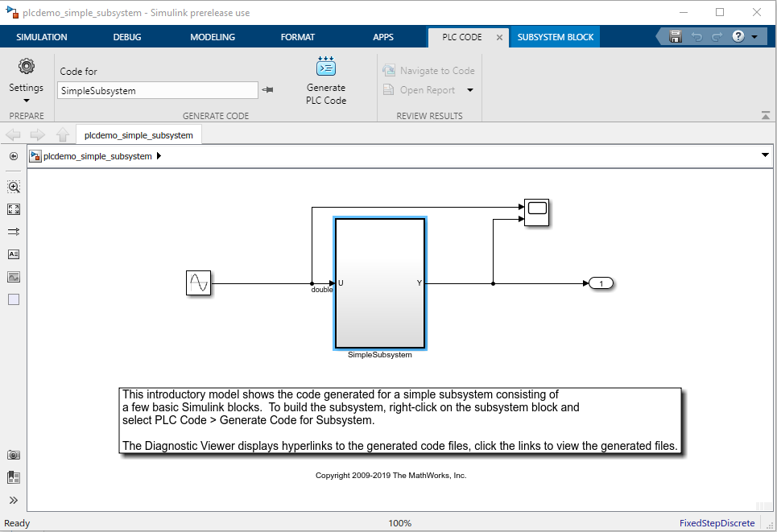Viewport: 777px width, 532px height.
Task: Close the PLC CODE tab
Action: (x=499, y=37)
